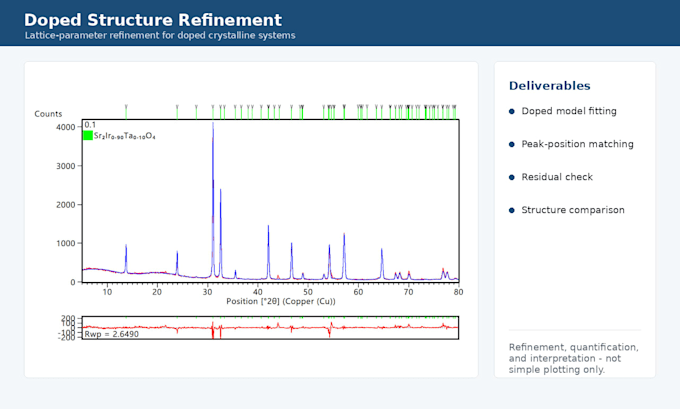
Task: Click the Rwp = 2.6490 value
Action: 111,334
